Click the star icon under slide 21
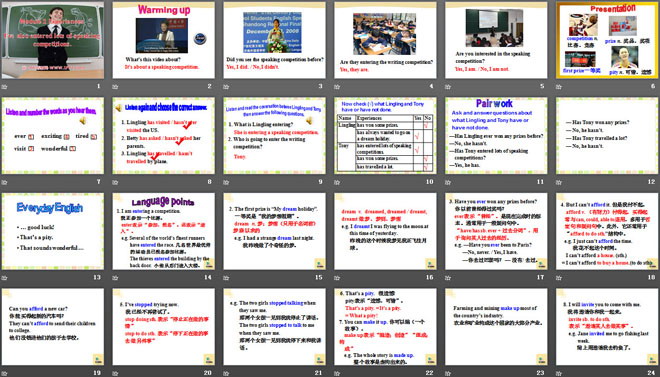Viewport: 660px width, 377px height. click(226, 373)
